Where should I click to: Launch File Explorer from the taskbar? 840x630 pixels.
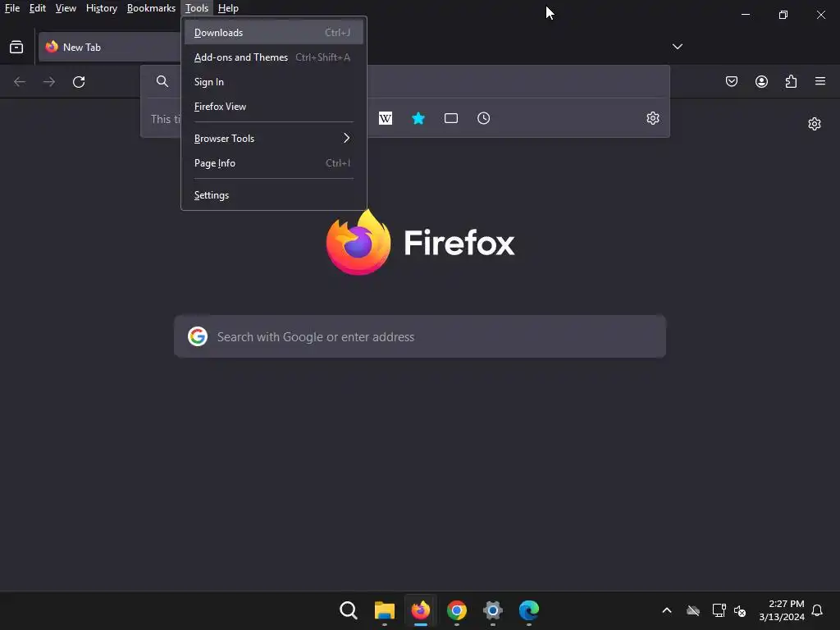coord(385,610)
